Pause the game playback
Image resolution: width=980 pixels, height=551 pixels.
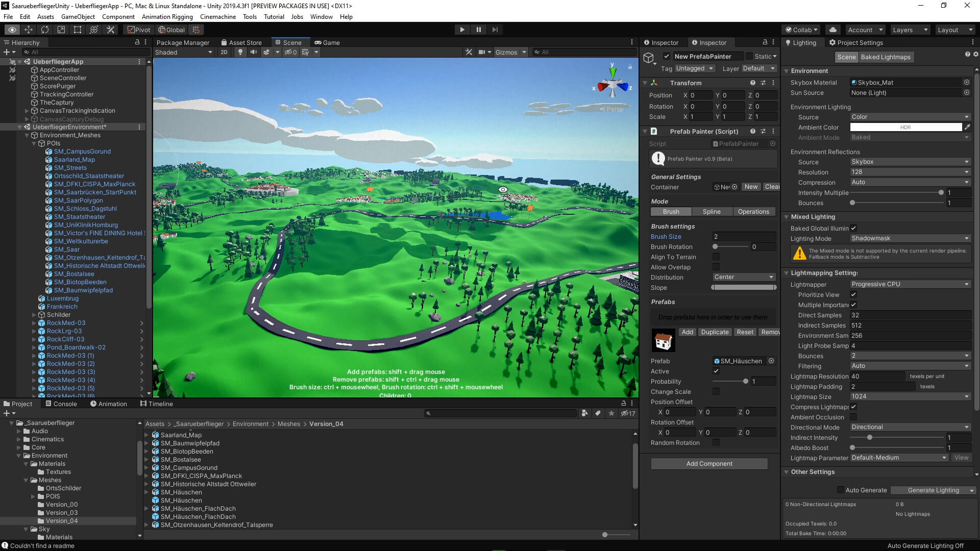point(478,30)
